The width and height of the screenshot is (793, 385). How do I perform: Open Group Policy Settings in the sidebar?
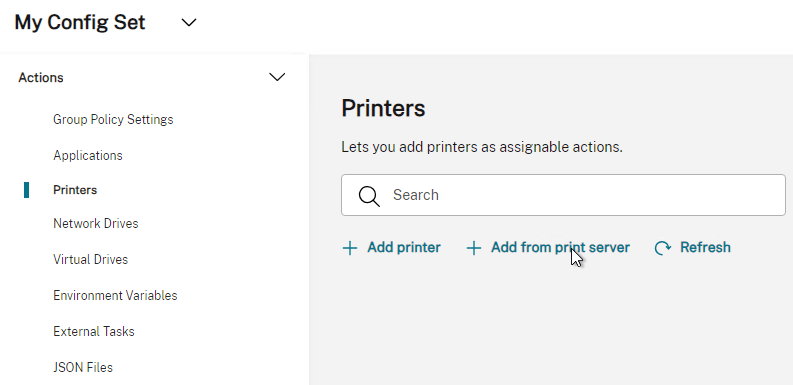(x=113, y=119)
